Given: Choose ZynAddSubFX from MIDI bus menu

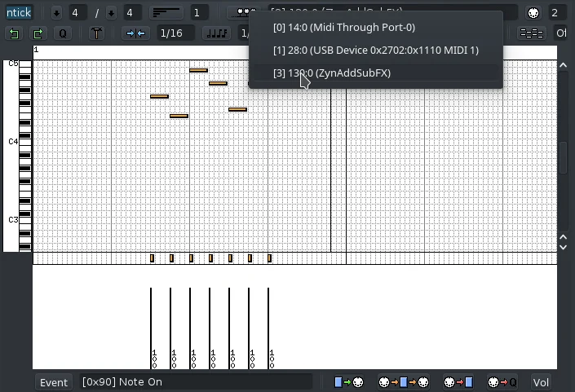Looking at the screenshot, I should (x=331, y=73).
